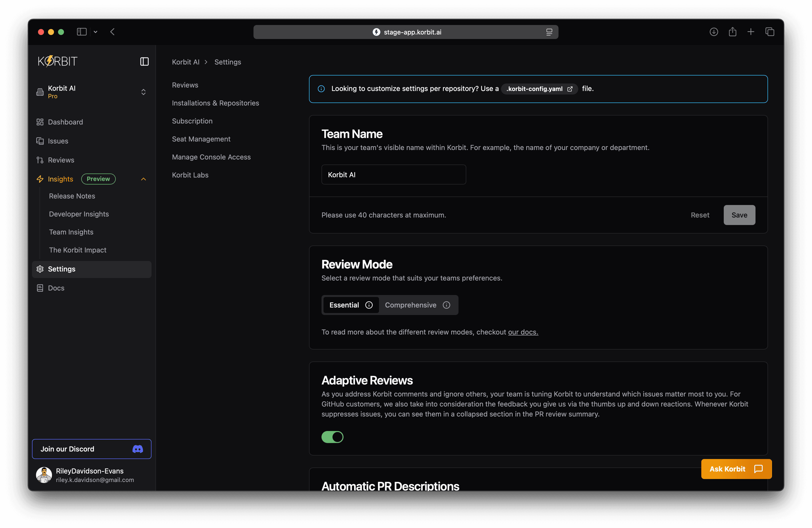Image resolution: width=812 pixels, height=528 pixels.
Task: Click the Settings gear icon
Action: pyautogui.click(x=40, y=269)
